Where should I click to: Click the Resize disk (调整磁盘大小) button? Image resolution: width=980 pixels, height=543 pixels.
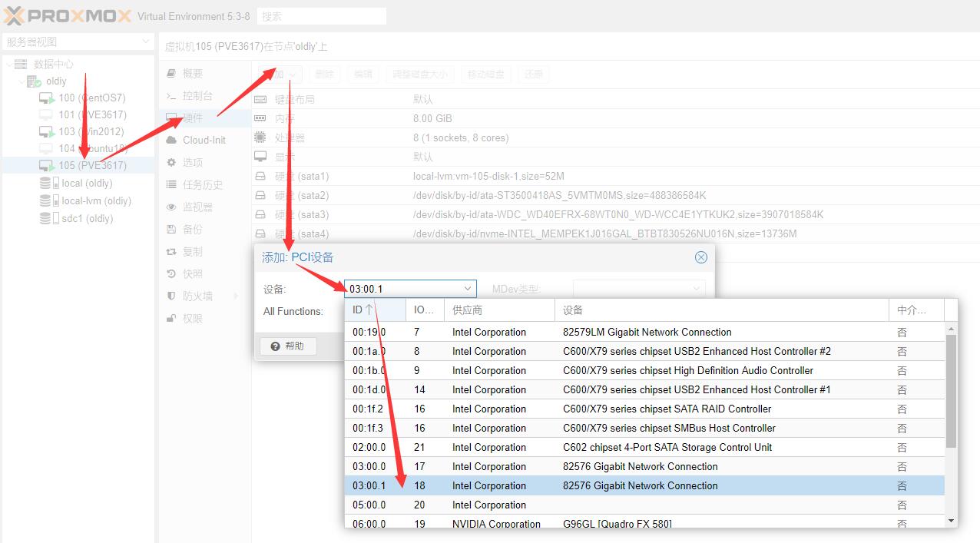(x=419, y=74)
